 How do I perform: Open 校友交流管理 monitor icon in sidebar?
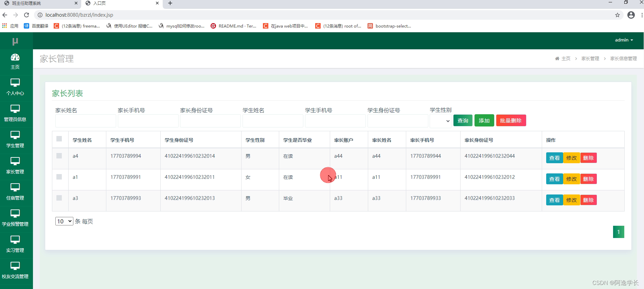click(15, 266)
